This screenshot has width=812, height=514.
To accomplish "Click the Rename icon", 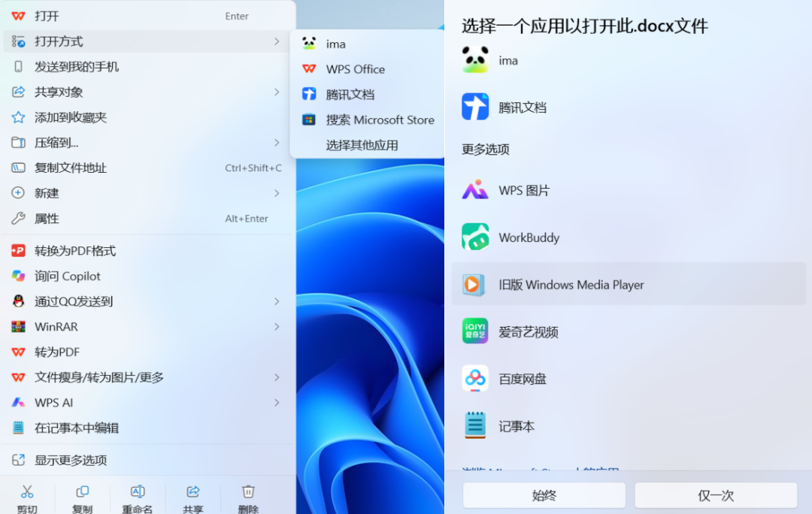I will [x=138, y=491].
